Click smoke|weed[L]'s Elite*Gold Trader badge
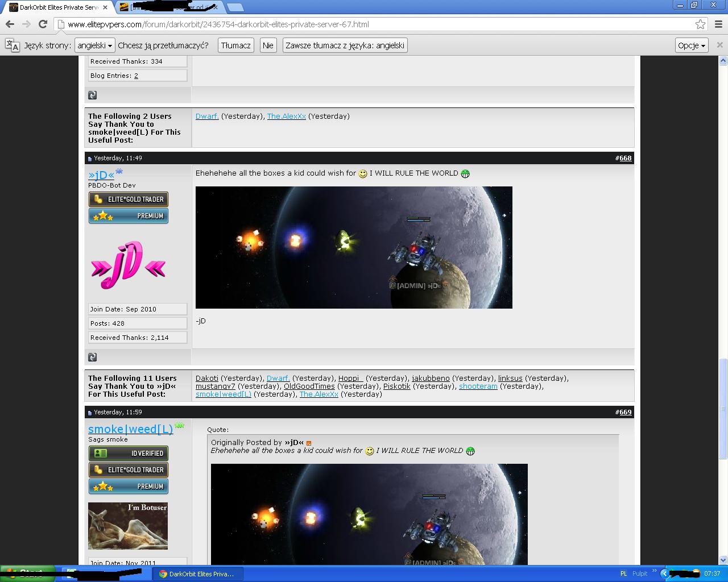 point(129,470)
